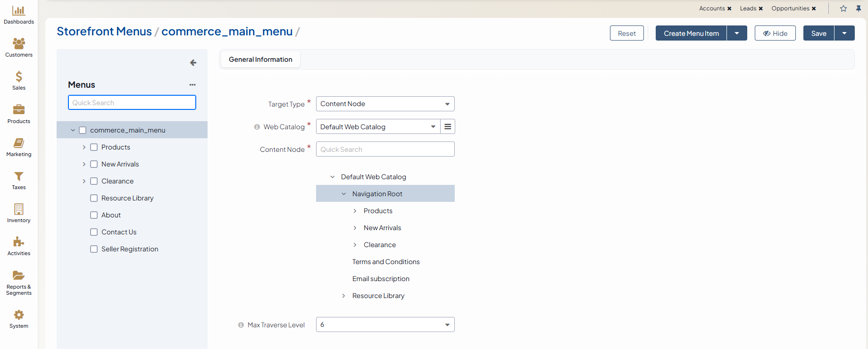Check the Resource Library menu checkbox

click(x=94, y=198)
